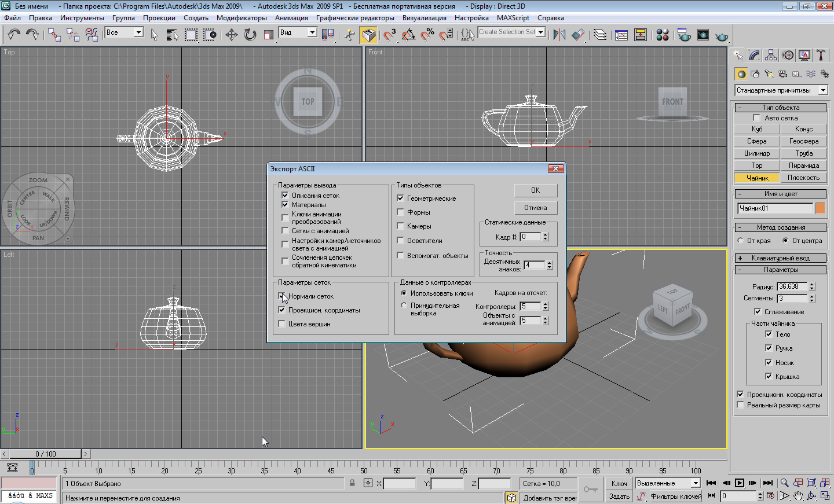Screen dimensions: 834x504
Task: Switch to the Hierarchy panel icon
Action: pyautogui.click(x=771, y=55)
